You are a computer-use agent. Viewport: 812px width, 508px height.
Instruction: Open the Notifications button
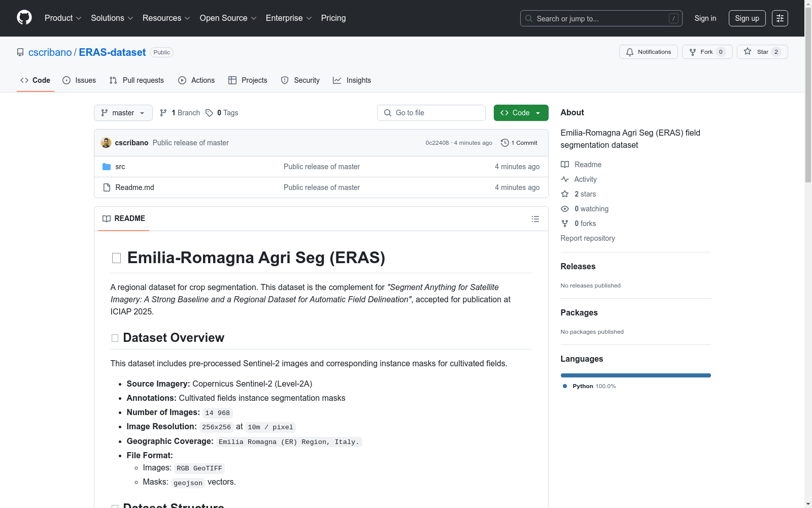[649, 52]
